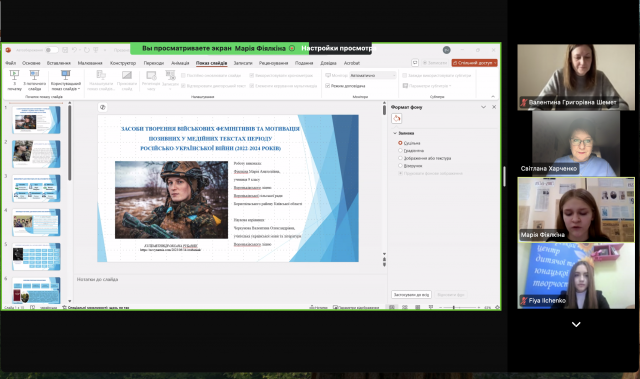
Task: Click Redo icon in title bar
Action: coord(87,50)
